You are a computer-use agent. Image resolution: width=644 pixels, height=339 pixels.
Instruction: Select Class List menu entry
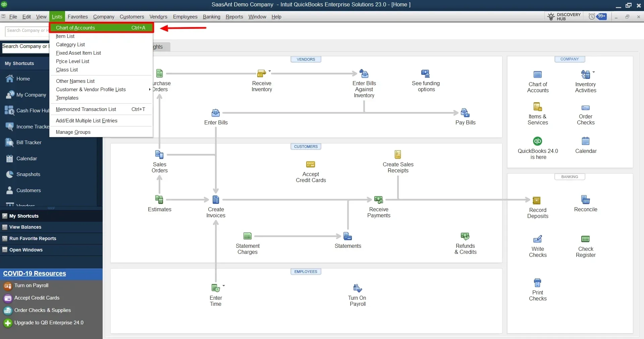point(101,70)
